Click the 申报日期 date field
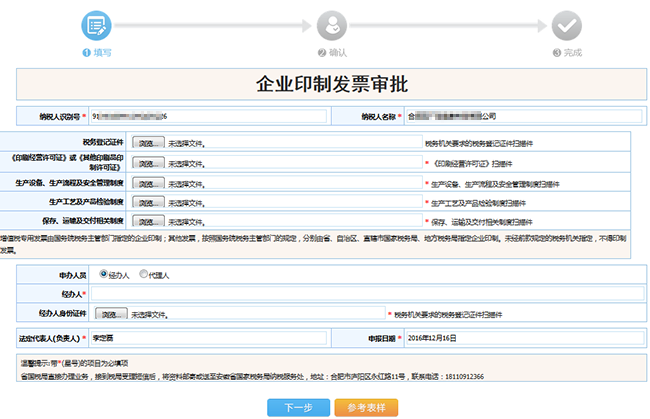 coord(520,338)
